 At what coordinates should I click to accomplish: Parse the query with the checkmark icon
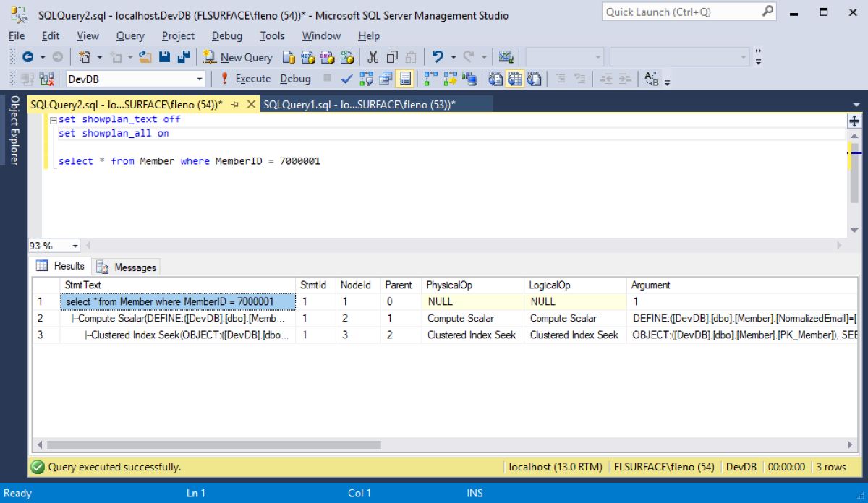[347, 79]
